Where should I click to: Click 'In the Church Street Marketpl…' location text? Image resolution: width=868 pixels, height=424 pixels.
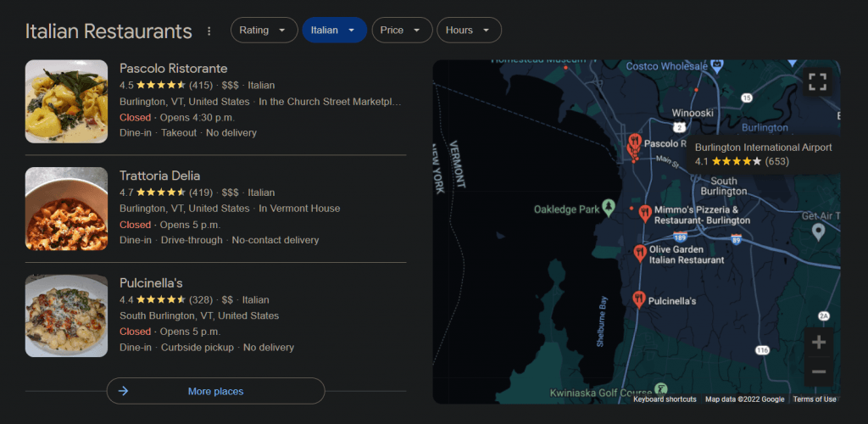tap(330, 102)
